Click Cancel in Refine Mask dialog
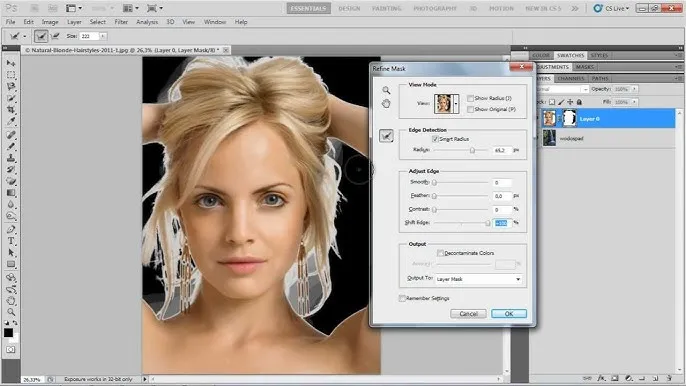Image resolution: width=686 pixels, height=386 pixels. coord(469,314)
